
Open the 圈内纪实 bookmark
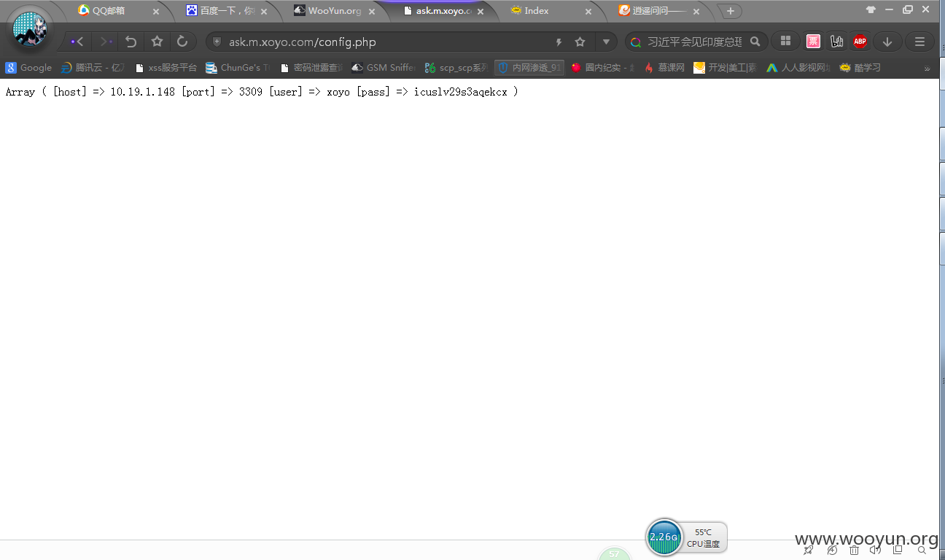coord(603,68)
